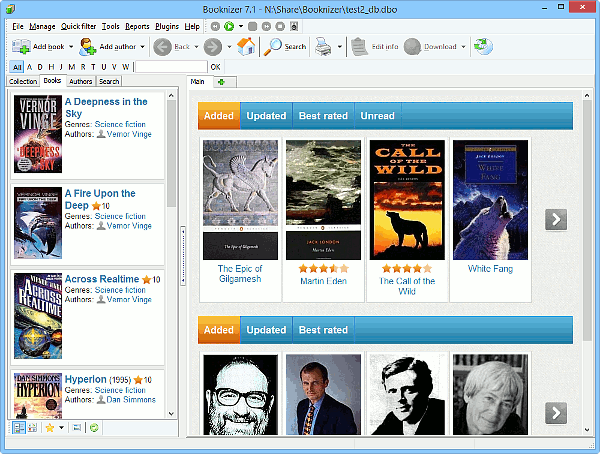This screenshot has height=454, width=600.
Task: Next page arrow in books carousel
Action: click(x=556, y=219)
